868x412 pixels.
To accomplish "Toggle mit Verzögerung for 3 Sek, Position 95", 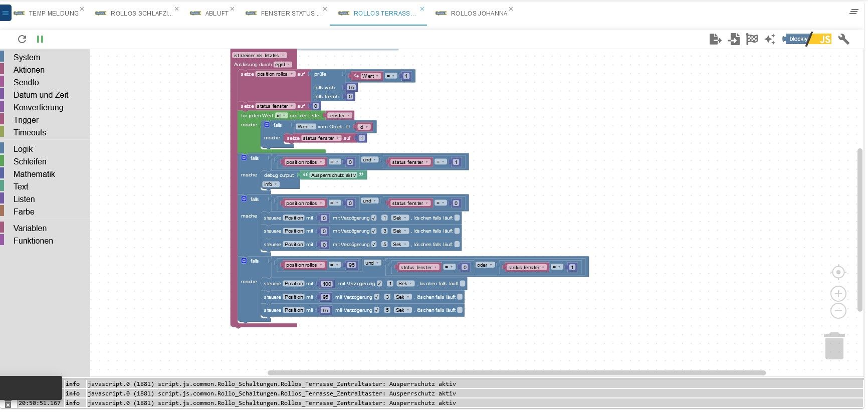I will coord(376,297).
